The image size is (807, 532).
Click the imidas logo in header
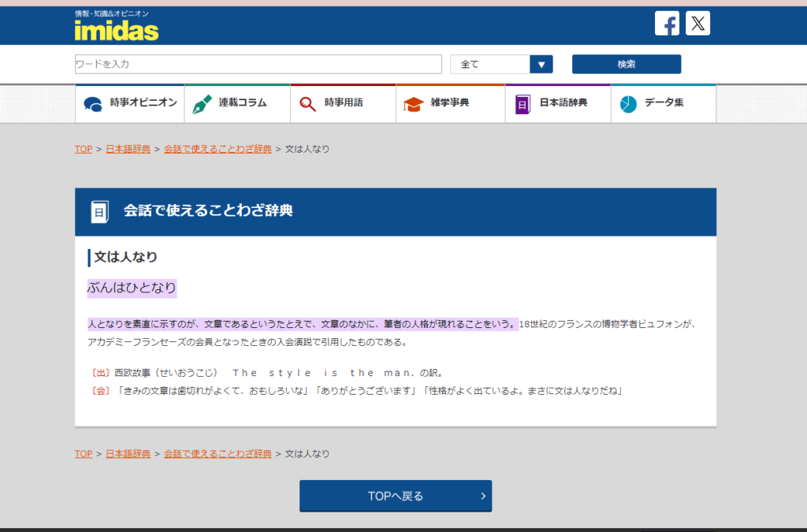click(x=117, y=29)
